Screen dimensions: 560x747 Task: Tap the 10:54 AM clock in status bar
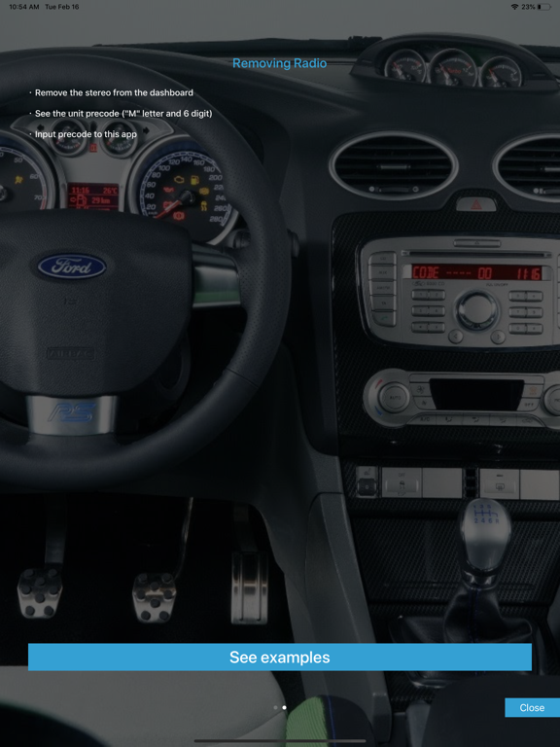click(x=23, y=7)
